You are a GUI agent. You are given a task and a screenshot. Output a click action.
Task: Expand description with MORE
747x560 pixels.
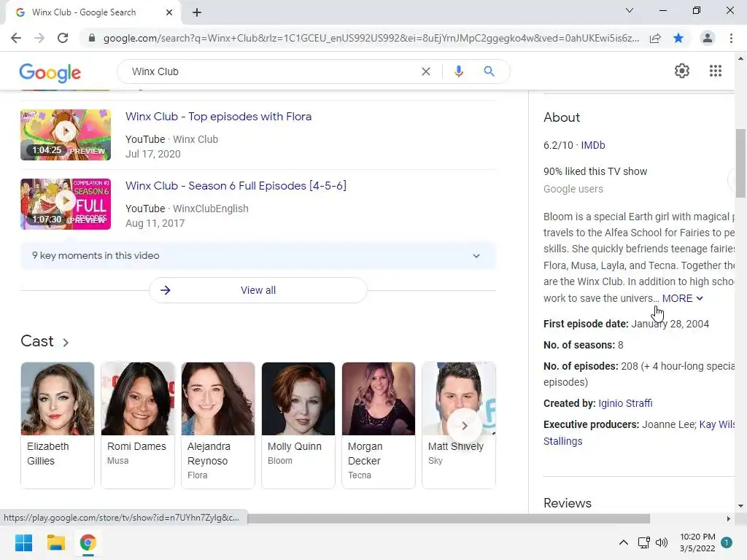(x=682, y=298)
